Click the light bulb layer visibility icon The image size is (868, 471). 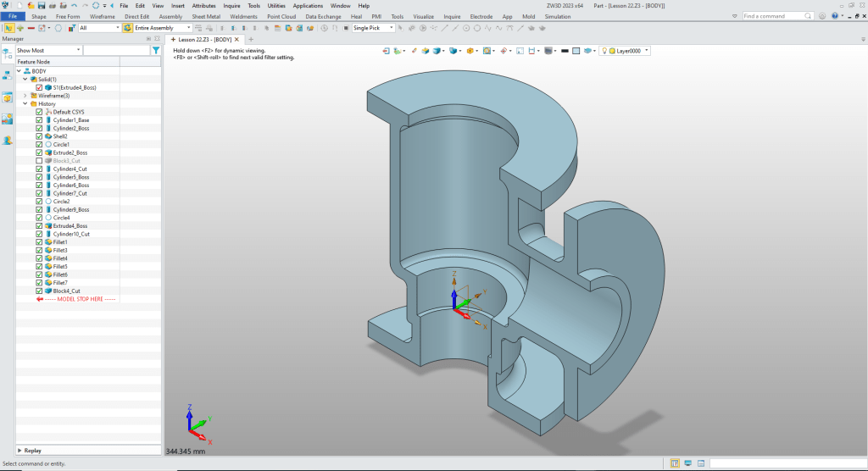(604, 51)
